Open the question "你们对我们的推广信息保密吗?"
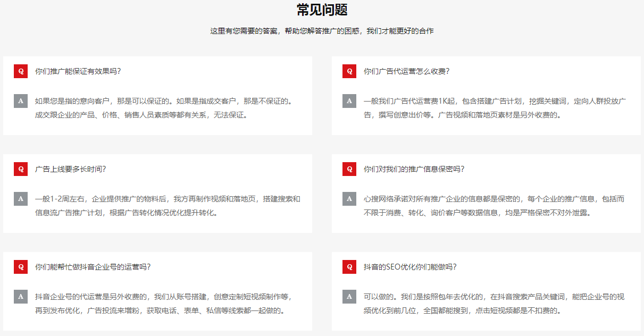The image size is (644, 336). point(414,169)
